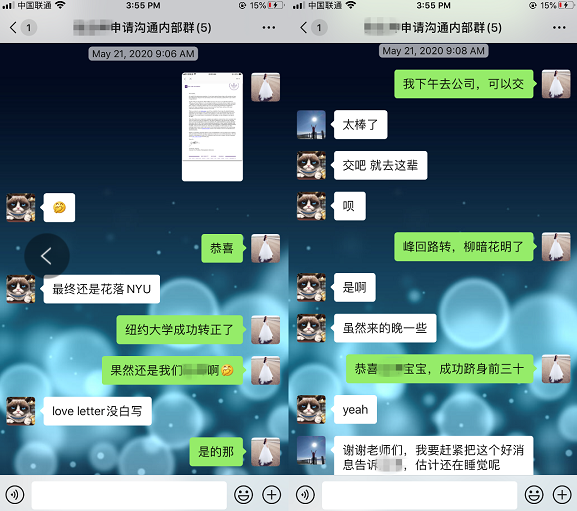Viewport: 577px width, 511px height.
Task: Open emoji picker in right chat
Action: tap(534, 495)
